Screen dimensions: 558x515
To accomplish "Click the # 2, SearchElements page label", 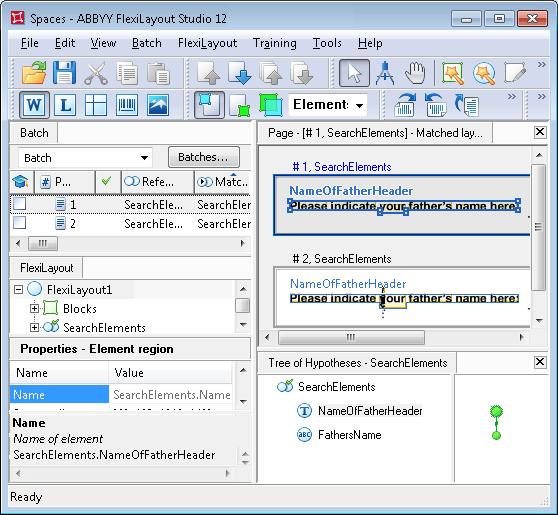I will pos(342,259).
